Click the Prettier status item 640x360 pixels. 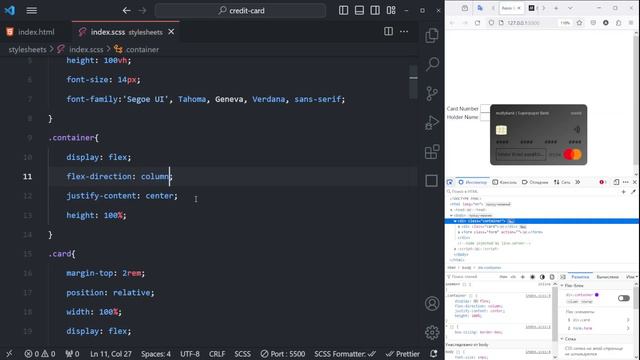(402, 354)
